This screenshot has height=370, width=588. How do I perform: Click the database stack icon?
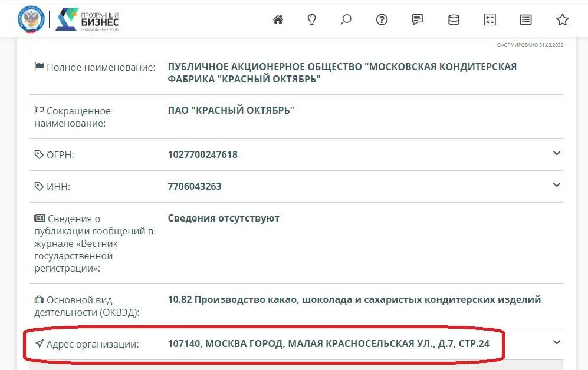point(454,19)
